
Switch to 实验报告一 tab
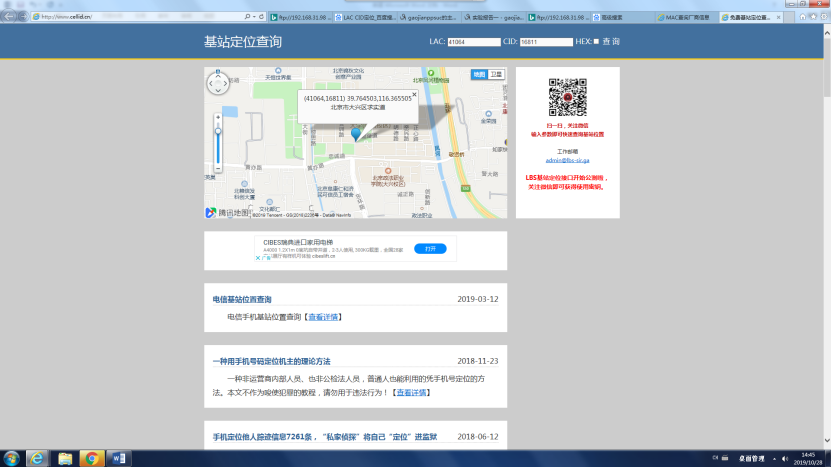pyautogui.click(x=493, y=17)
